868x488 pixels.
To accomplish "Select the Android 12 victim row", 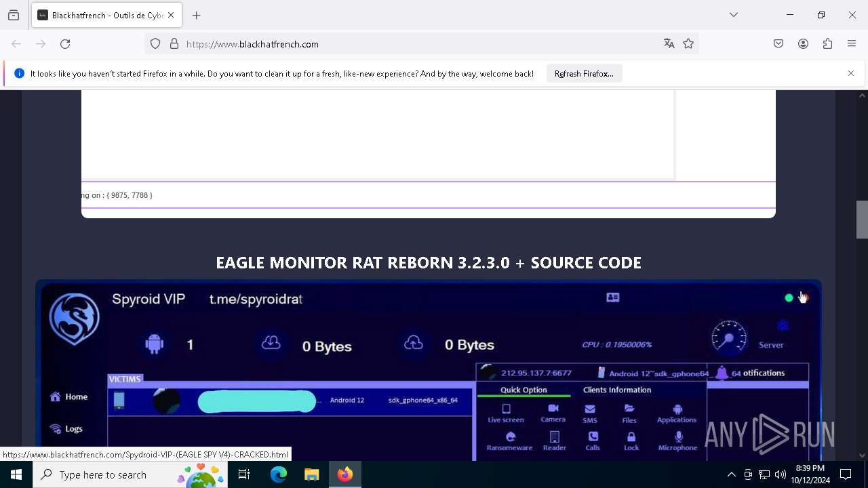I will [290, 401].
